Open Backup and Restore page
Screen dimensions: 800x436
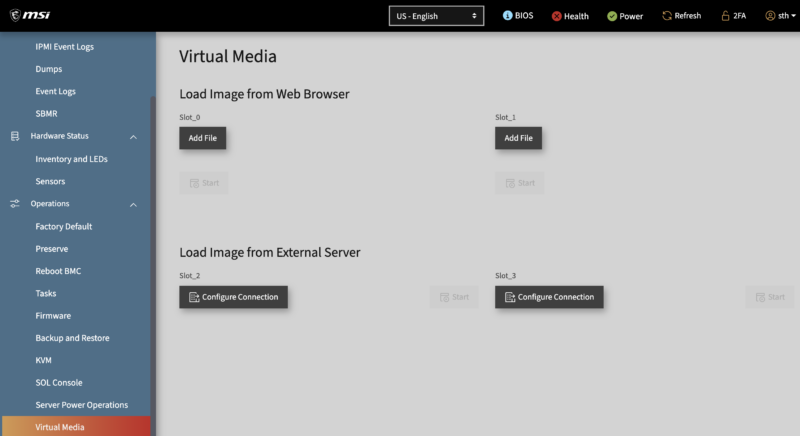click(72, 338)
